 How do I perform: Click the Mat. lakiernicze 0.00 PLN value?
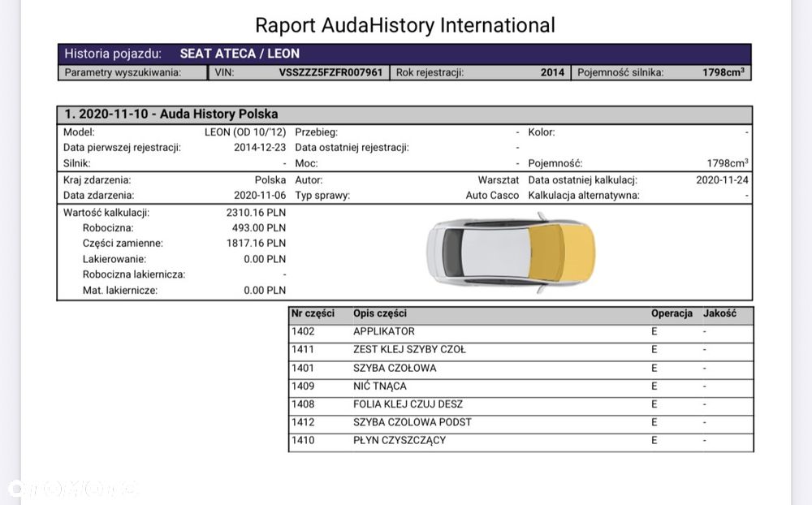(265, 291)
